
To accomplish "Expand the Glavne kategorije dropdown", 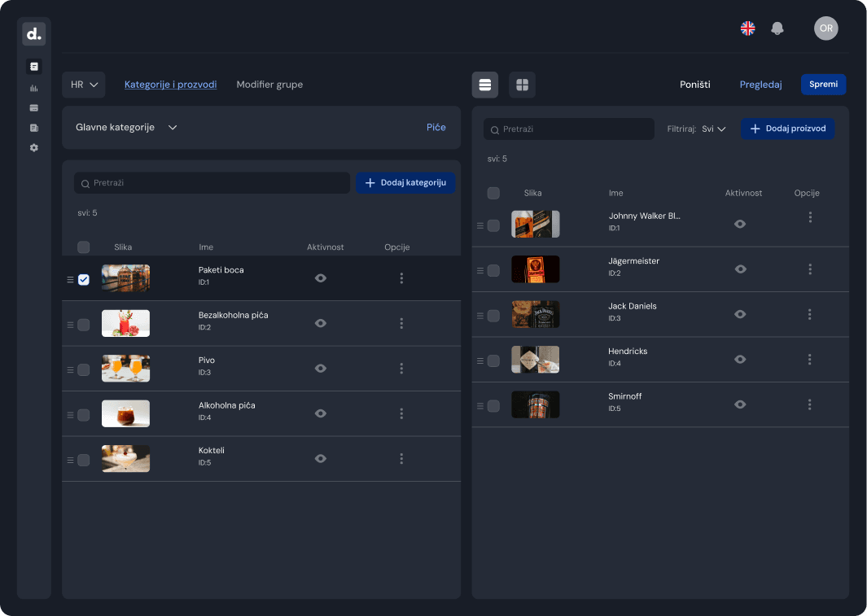I will coord(126,128).
